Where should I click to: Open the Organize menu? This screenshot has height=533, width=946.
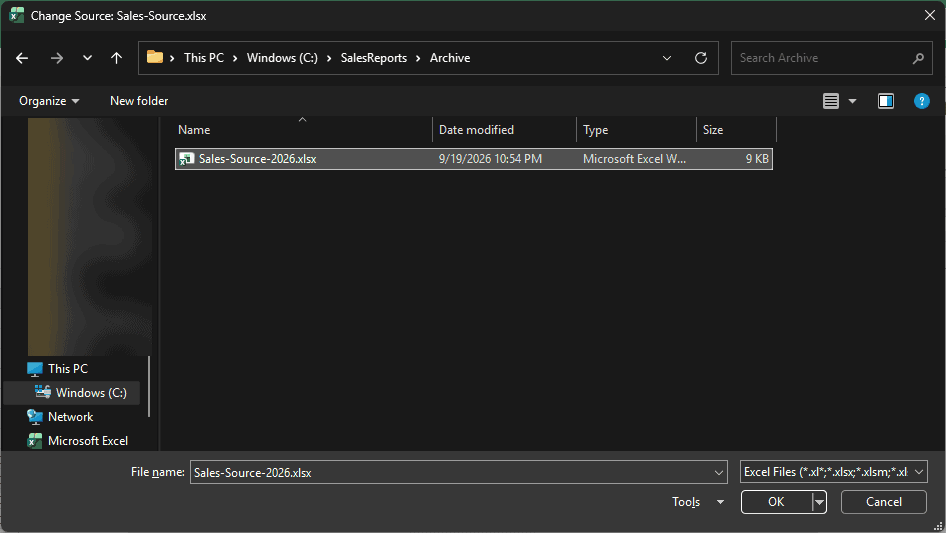click(49, 101)
